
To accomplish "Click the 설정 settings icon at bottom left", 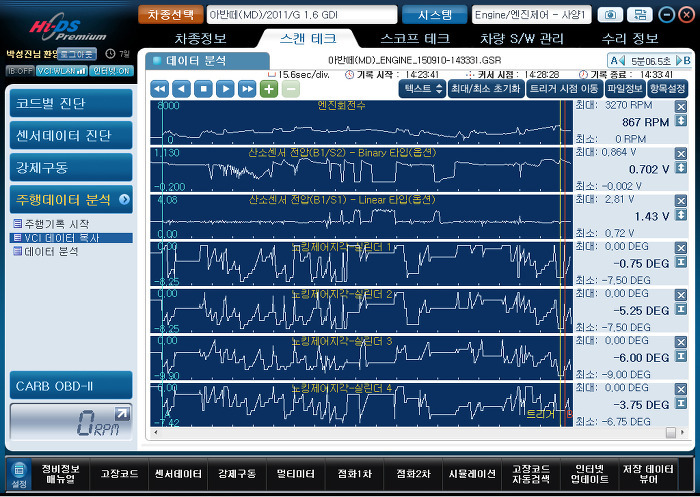I will click(19, 474).
